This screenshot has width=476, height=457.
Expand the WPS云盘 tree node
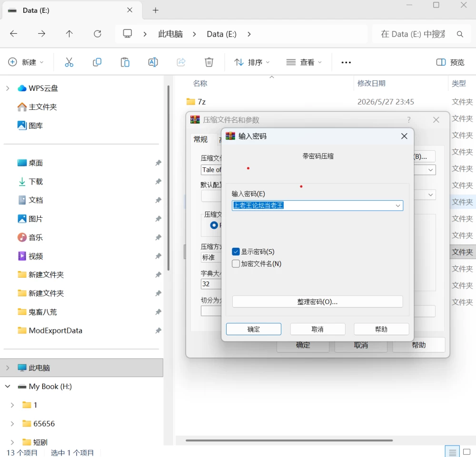coord(8,88)
